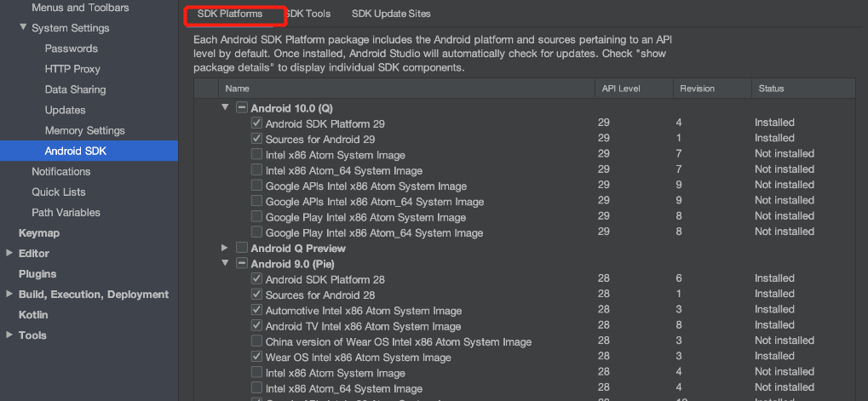
Task: Switch to SDK Update Sites tab
Action: coord(391,14)
